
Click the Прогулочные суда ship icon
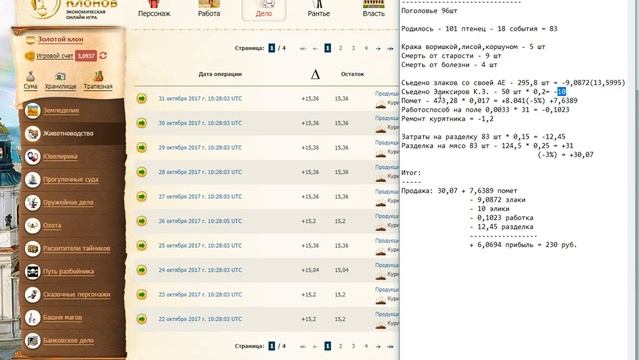32,180
